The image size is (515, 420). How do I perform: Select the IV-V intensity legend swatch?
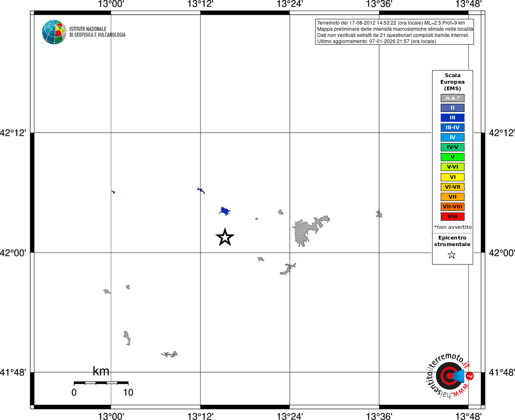pyautogui.click(x=453, y=147)
